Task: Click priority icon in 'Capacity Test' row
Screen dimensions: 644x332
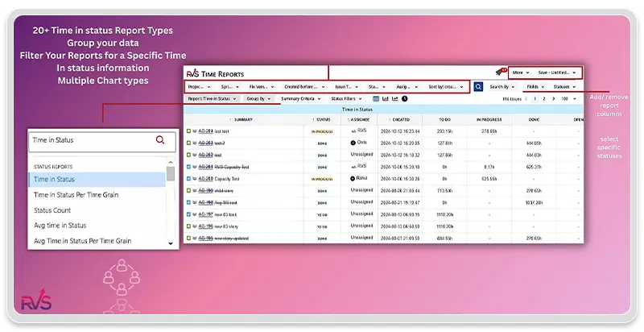Action: pos(195,179)
